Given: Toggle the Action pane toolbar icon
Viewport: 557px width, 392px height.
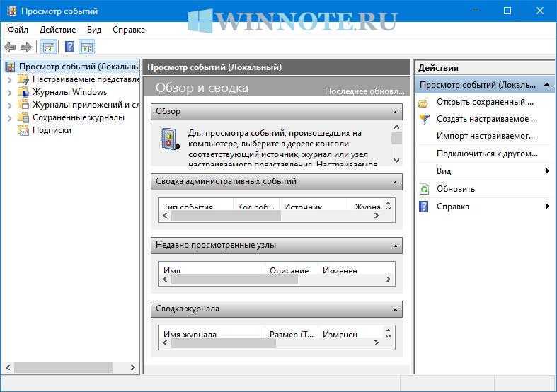Looking at the screenshot, I should [x=86, y=47].
